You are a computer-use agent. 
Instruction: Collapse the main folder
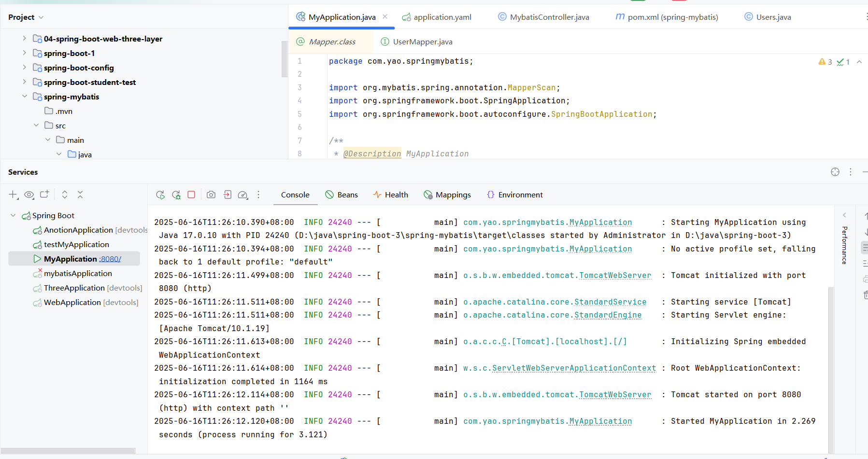point(48,139)
